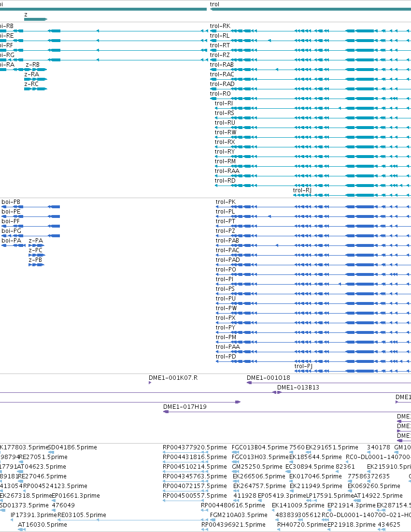This screenshot has width=411, height=532.
Task: Click the trol-PW protein label
Action: (226, 308)
